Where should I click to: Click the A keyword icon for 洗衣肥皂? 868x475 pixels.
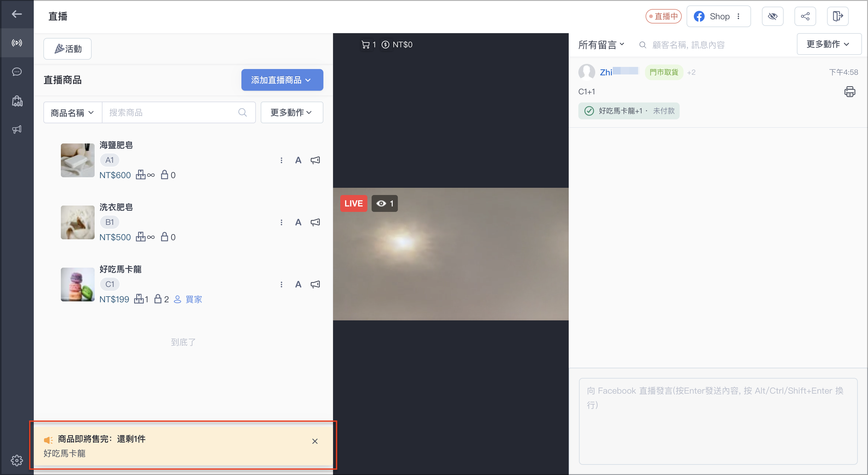(298, 222)
